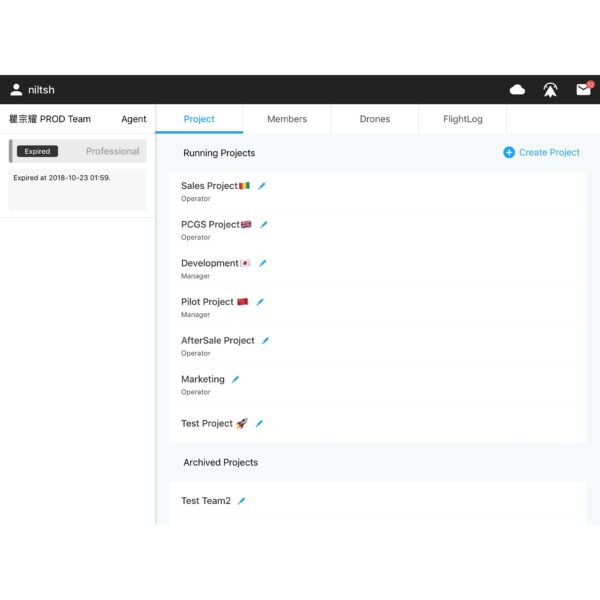Click the cloud icon in the header

[x=517, y=90]
